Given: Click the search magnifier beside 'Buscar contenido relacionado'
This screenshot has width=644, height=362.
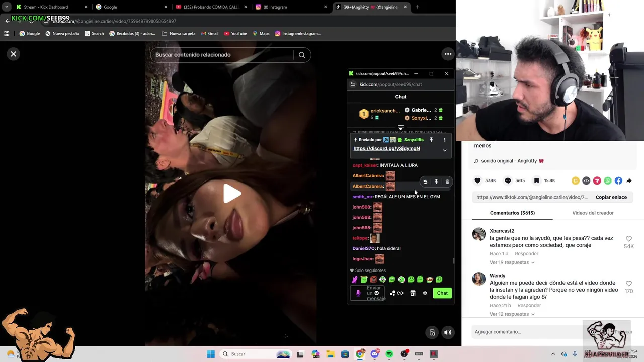Looking at the screenshot, I should (x=302, y=55).
